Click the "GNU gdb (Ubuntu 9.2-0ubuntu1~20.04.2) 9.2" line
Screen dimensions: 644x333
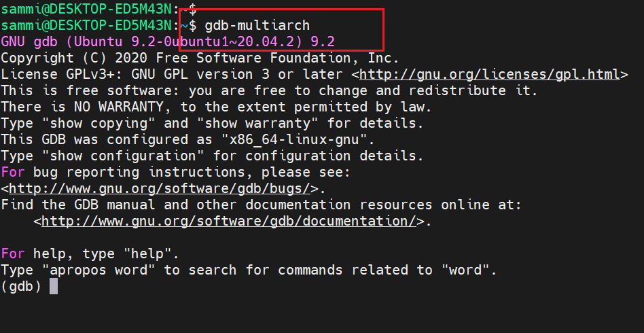pos(168,42)
